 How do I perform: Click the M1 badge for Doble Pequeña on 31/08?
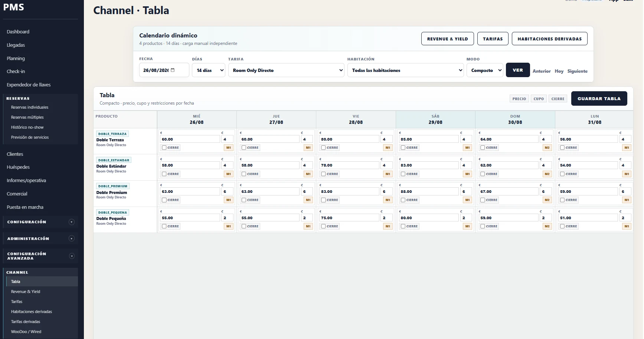coord(627,226)
